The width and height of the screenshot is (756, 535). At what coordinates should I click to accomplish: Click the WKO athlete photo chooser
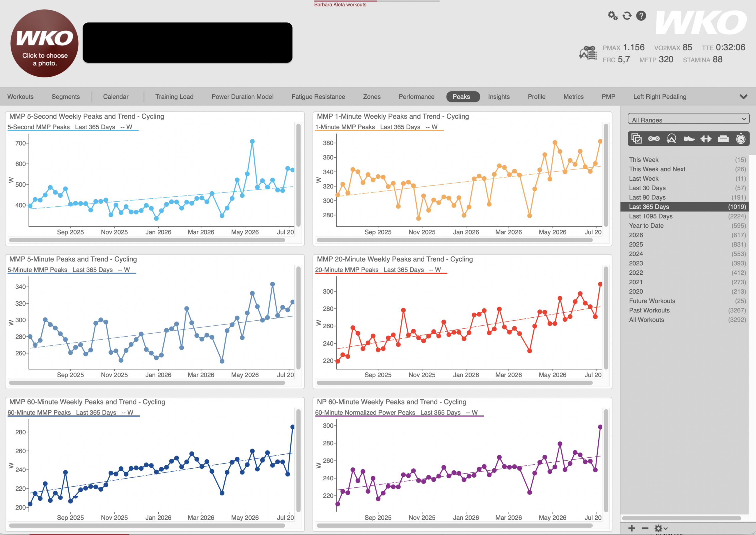click(x=45, y=43)
